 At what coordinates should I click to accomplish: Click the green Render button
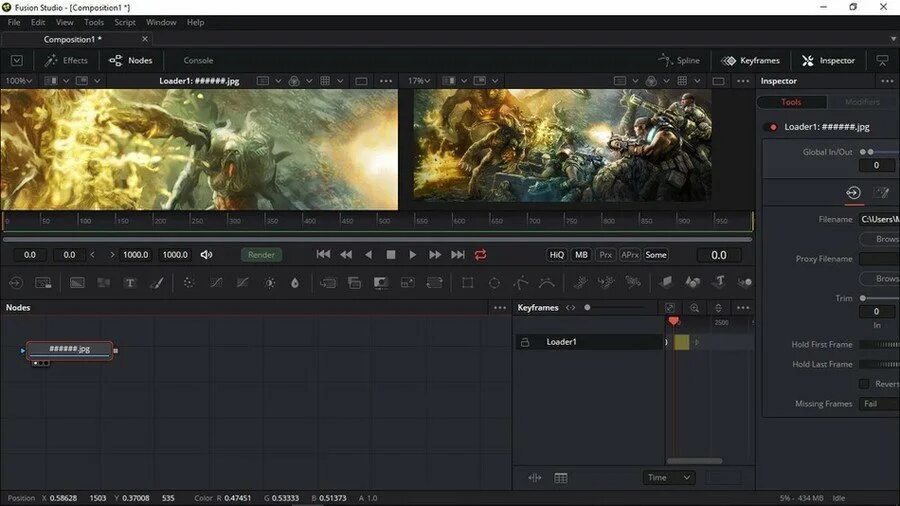[261, 255]
